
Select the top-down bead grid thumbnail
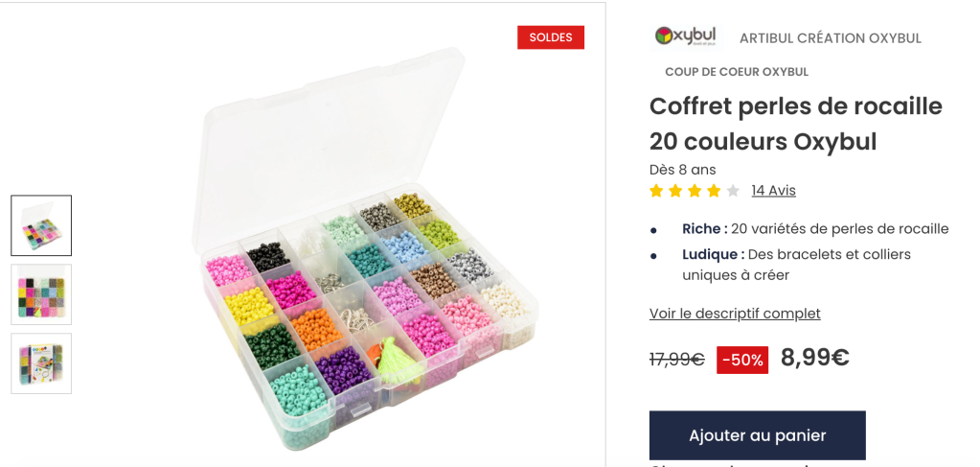41,294
